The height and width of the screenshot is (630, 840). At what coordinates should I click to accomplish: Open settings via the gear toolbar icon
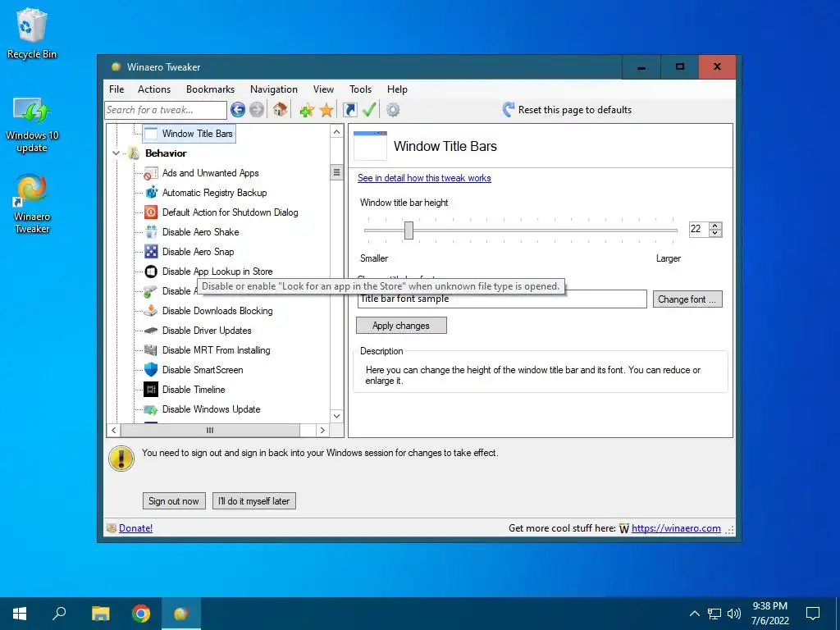coord(393,110)
